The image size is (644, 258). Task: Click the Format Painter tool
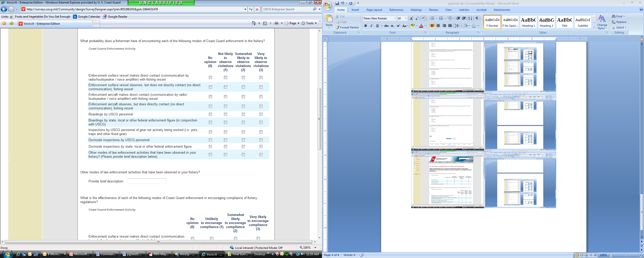[347, 27]
